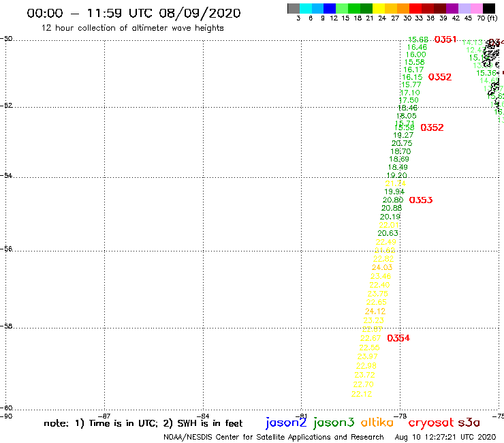The image size is (504, 443).
Task: Click the subtitle '12 hour collection of altimeter wave heights'
Action: tap(132, 28)
